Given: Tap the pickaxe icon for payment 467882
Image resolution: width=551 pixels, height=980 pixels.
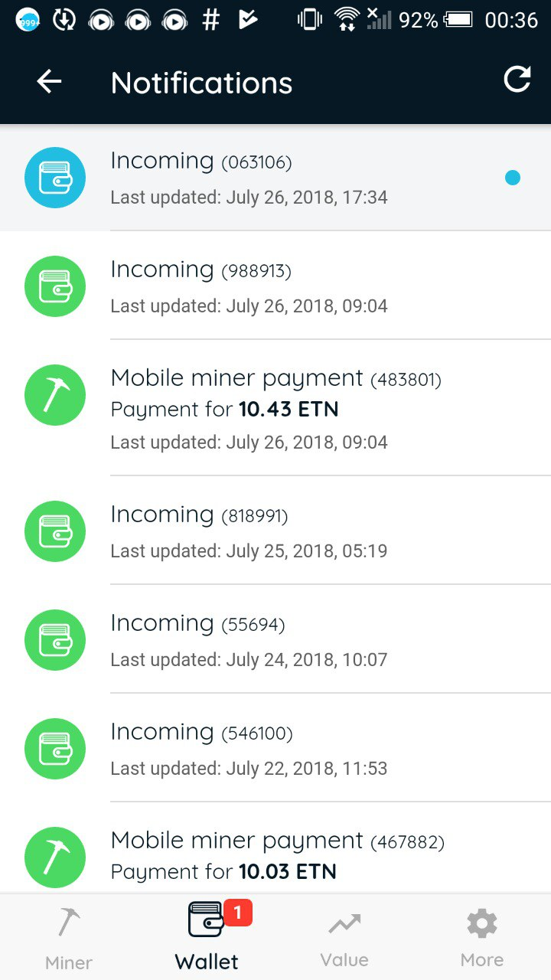Looking at the screenshot, I should (x=55, y=857).
